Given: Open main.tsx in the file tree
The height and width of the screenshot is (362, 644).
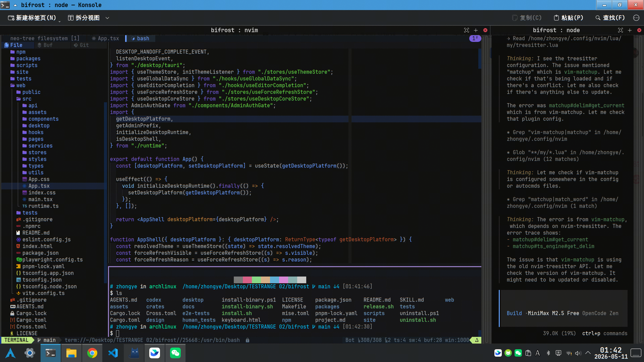Looking at the screenshot, I should tap(37, 199).
